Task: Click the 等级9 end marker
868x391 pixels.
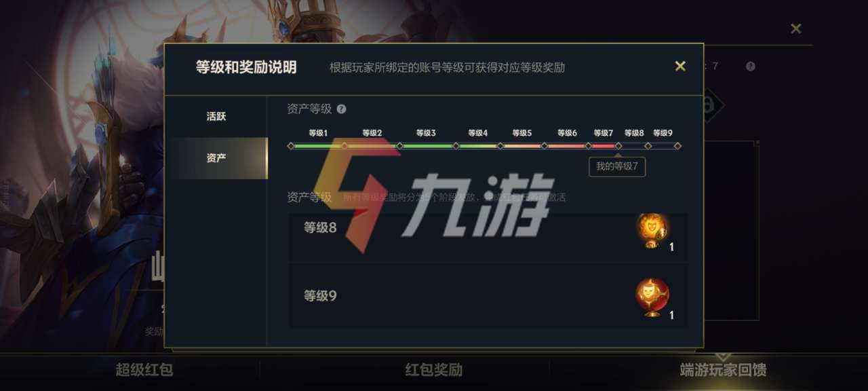Action: [x=677, y=145]
